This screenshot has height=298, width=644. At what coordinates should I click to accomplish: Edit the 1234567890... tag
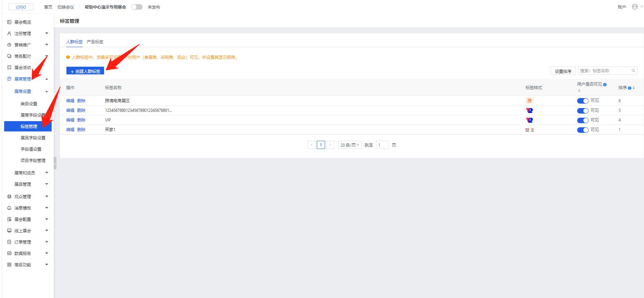click(x=70, y=110)
